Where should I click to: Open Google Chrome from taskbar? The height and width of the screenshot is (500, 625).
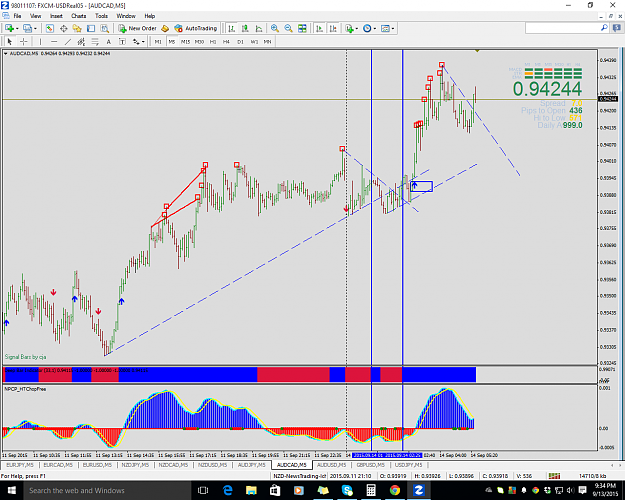(x=395, y=490)
